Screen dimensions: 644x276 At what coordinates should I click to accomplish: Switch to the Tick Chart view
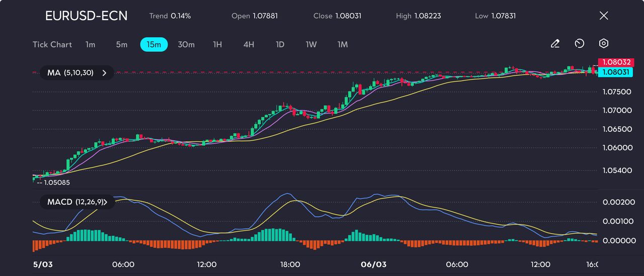click(x=52, y=45)
